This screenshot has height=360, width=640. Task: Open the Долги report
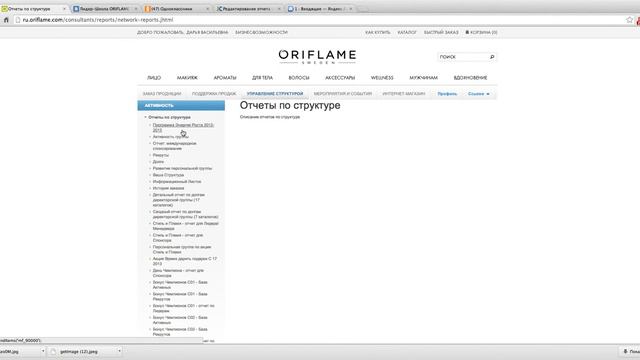coord(158,162)
